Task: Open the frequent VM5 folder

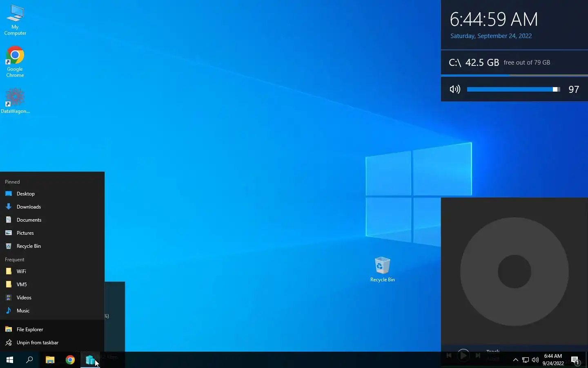Action: (x=52, y=285)
